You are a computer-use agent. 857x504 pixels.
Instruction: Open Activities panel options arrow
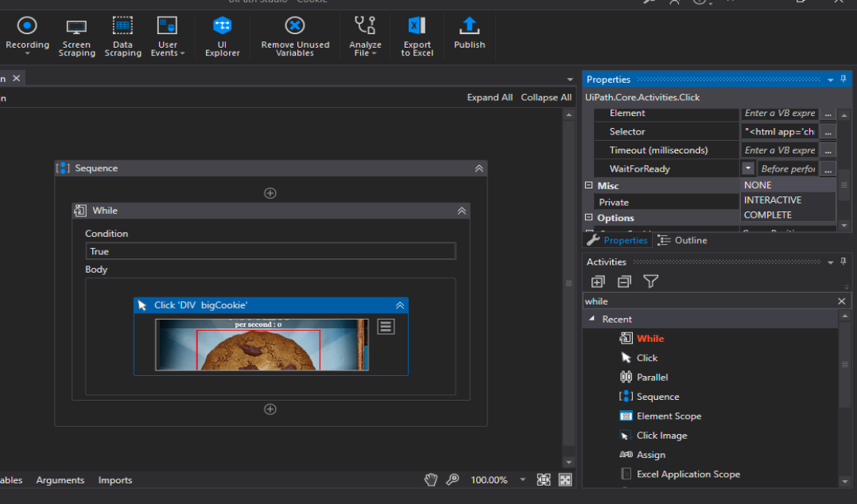[830, 262]
